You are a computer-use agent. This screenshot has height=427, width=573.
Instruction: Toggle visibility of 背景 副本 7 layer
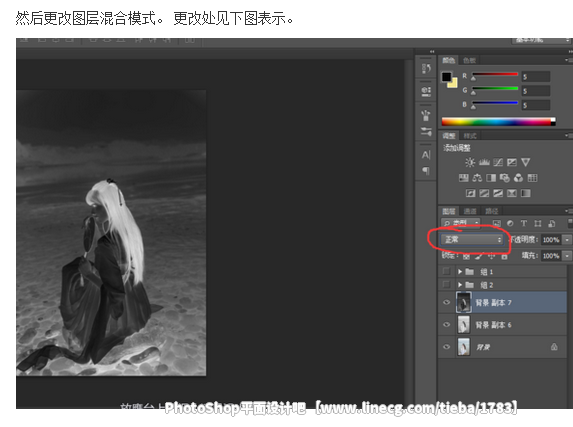coord(447,302)
